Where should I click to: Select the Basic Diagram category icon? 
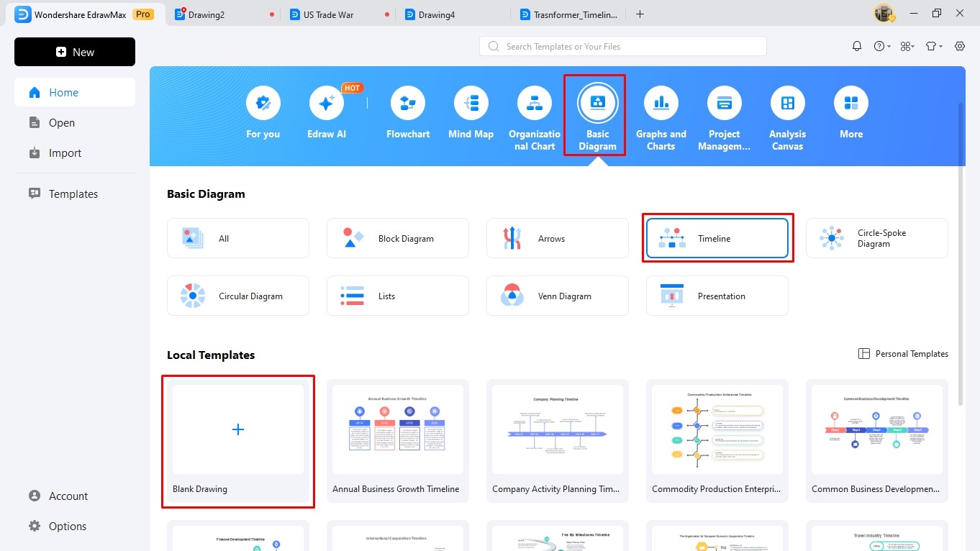(598, 104)
